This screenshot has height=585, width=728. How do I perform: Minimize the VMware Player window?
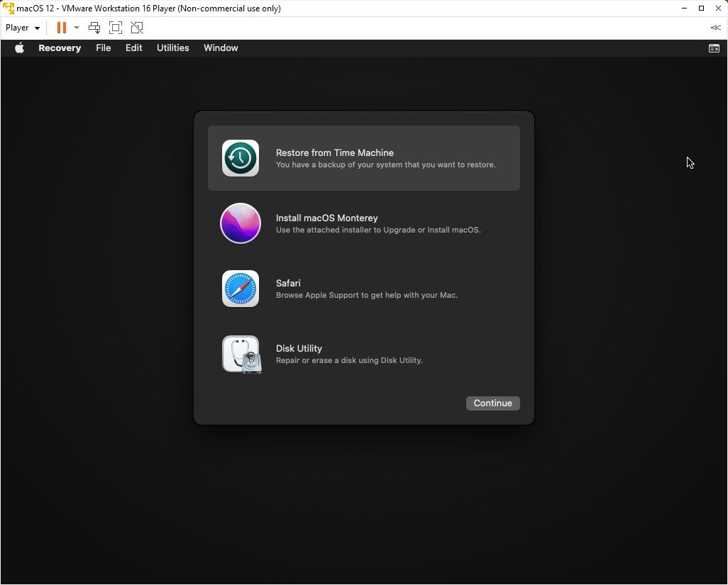(684, 9)
